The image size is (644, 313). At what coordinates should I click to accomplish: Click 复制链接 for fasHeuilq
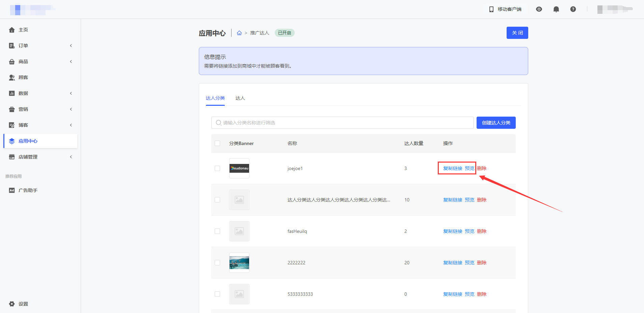tap(453, 231)
